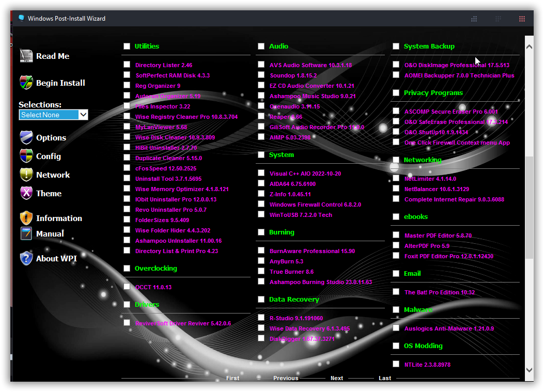Open the Options shield icon
This screenshot has height=392, width=544.
coord(26,137)
